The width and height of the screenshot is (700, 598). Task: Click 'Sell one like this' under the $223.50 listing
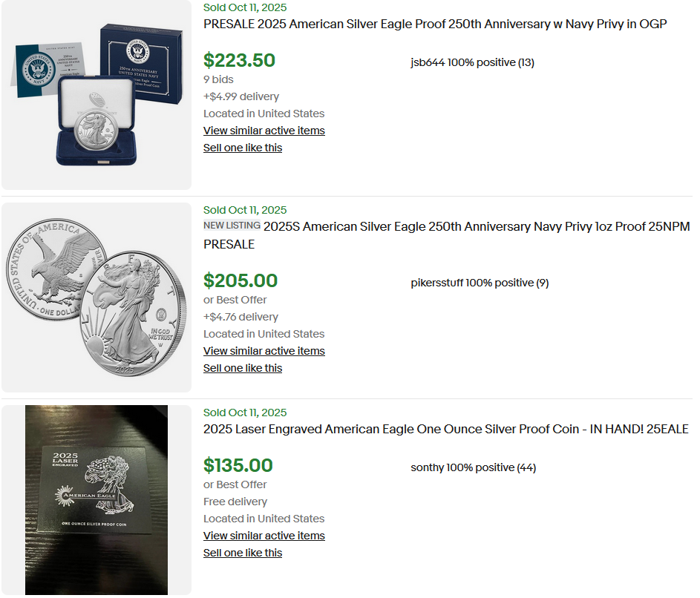(x=243, y=148)
